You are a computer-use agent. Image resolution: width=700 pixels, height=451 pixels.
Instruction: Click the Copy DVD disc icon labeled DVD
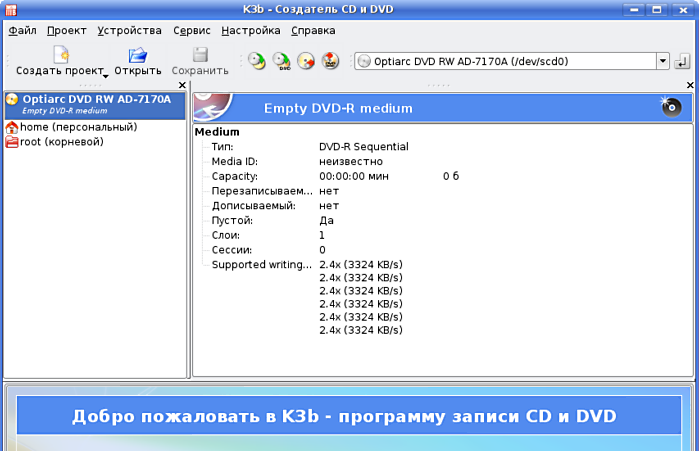click(281, 61)
